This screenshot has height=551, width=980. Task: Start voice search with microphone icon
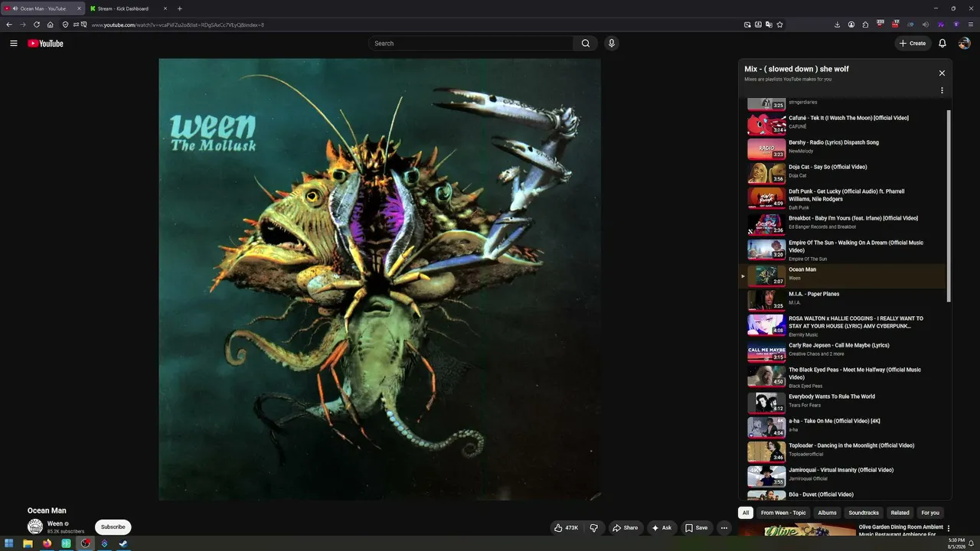click(x=611, y=44)
